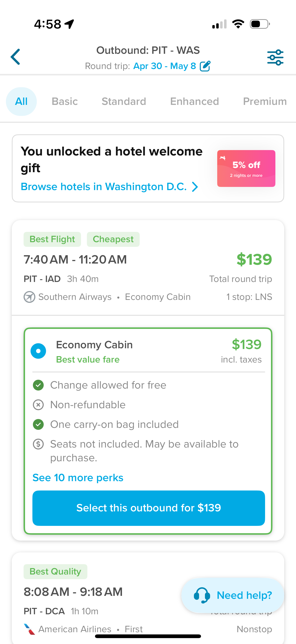The image size is (296, 644).
Task: Tap the green check beside Change allowed
Action: (x=38, y=385)
